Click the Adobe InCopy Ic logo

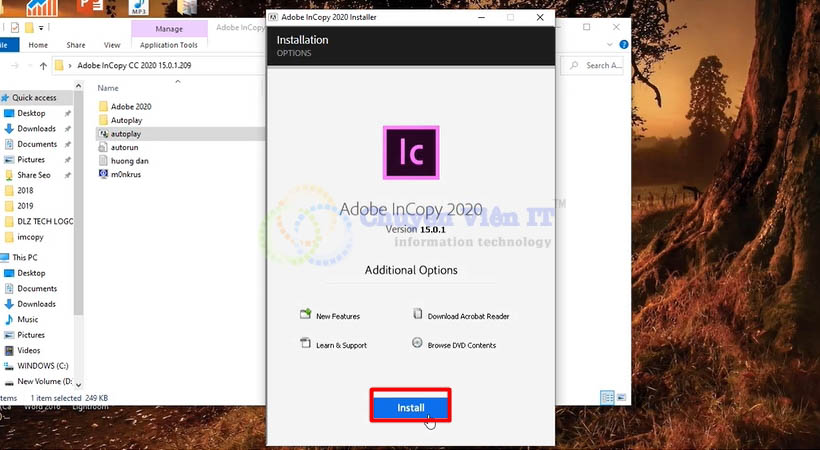(410, 153)
